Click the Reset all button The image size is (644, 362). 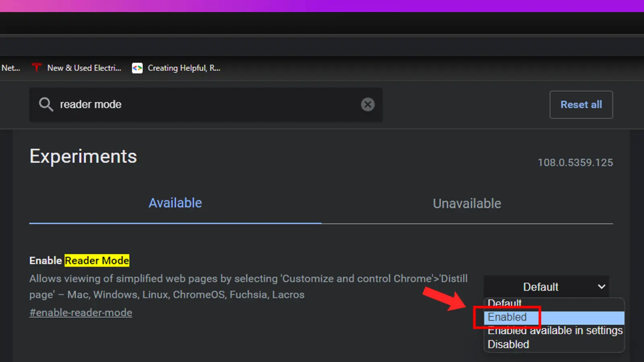pos(581,105)
